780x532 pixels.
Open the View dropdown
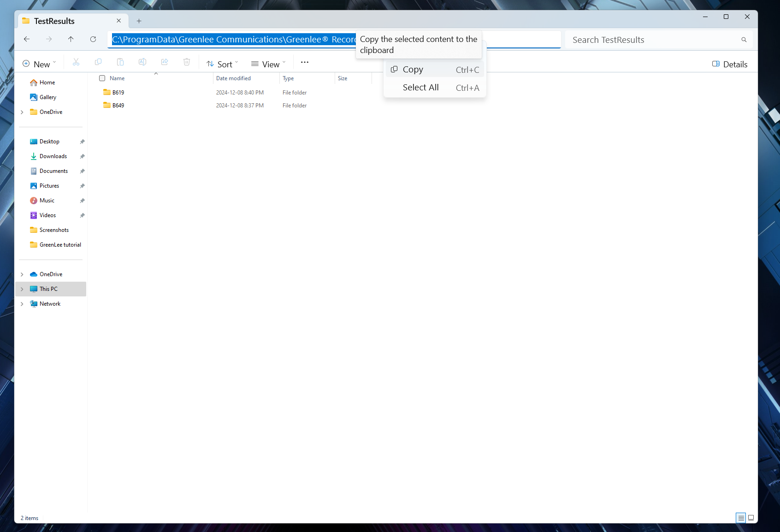268,64
